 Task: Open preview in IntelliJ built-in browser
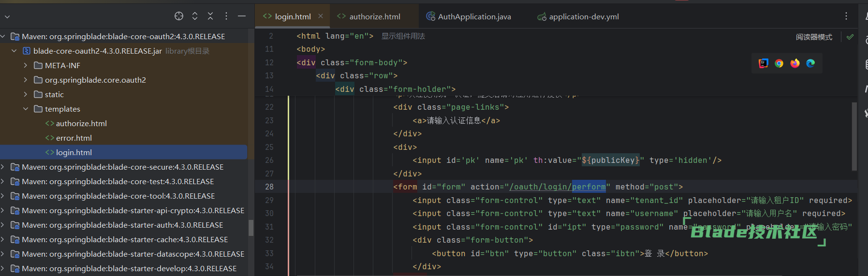[x=764, y=63]
